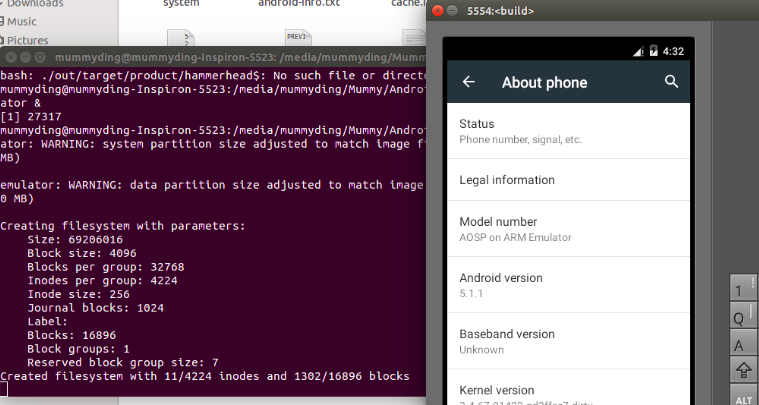
Task: Click the '[1] 27317' job line
Action: click(x=31, y=117)
